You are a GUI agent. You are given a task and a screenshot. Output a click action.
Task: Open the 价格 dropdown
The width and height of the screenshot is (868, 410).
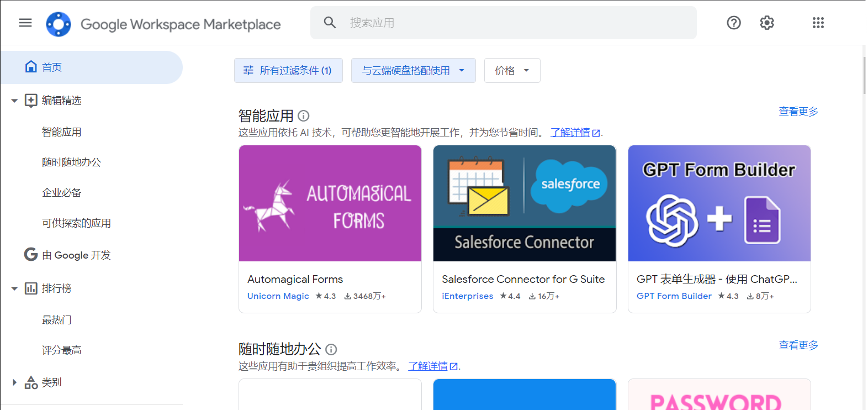[512, 70]
